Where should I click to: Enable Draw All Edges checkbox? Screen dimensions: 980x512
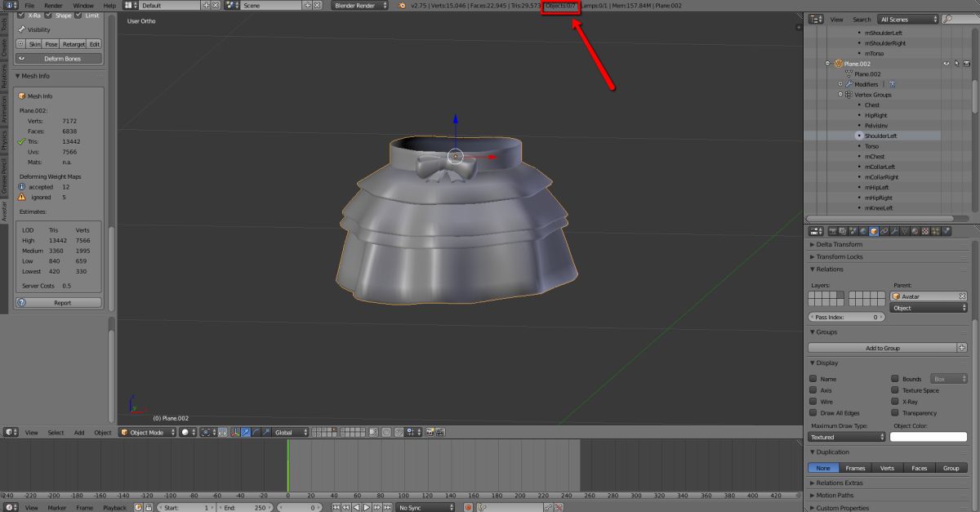tap(813, 413)
